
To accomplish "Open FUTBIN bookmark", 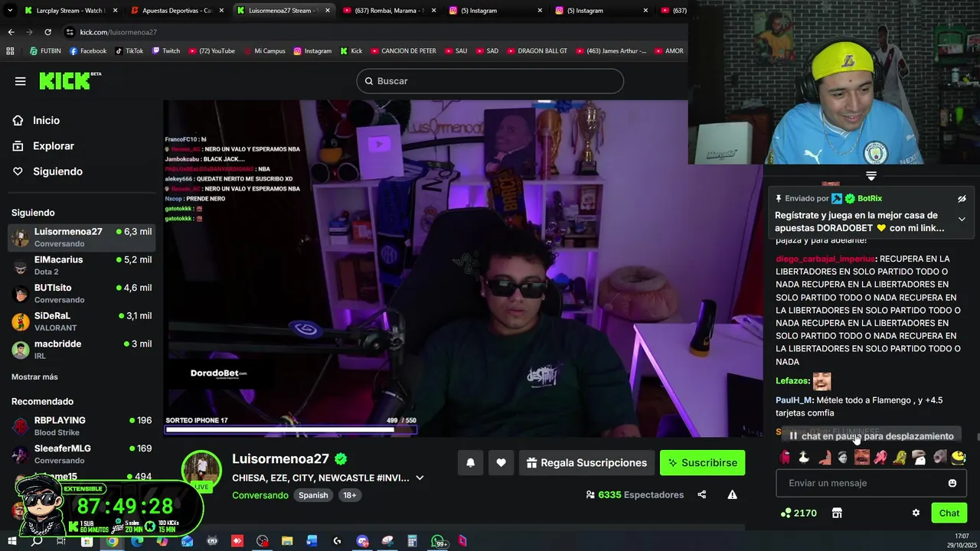I will (45, 51).
